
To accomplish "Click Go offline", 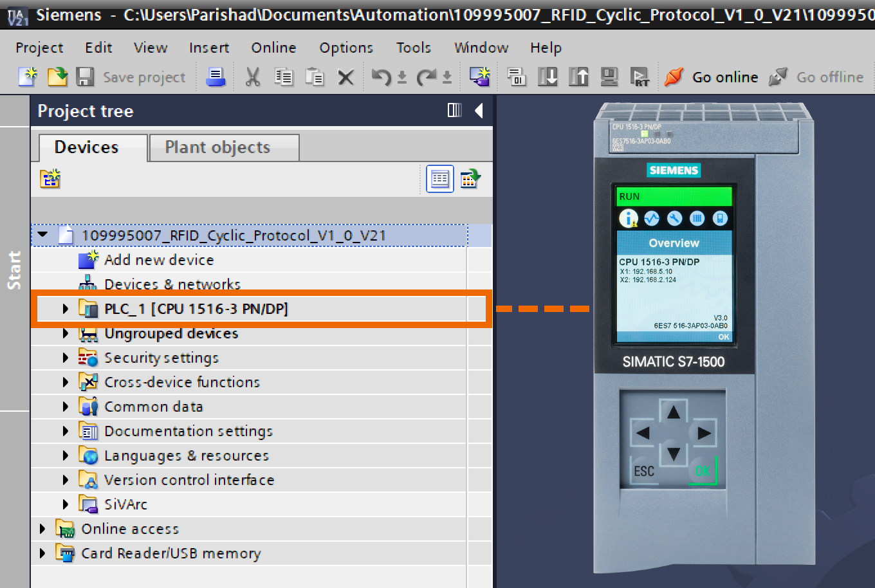I will point(816,77).
